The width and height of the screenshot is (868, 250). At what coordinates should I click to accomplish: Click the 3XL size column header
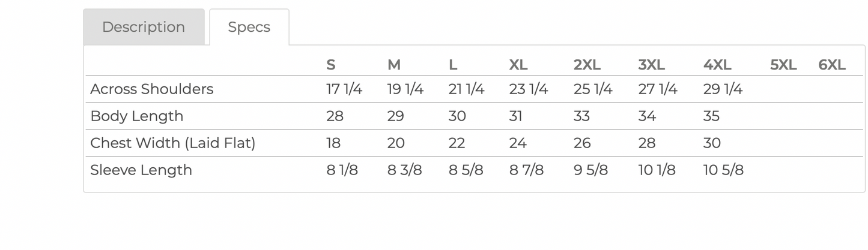[x=651, y=65]
